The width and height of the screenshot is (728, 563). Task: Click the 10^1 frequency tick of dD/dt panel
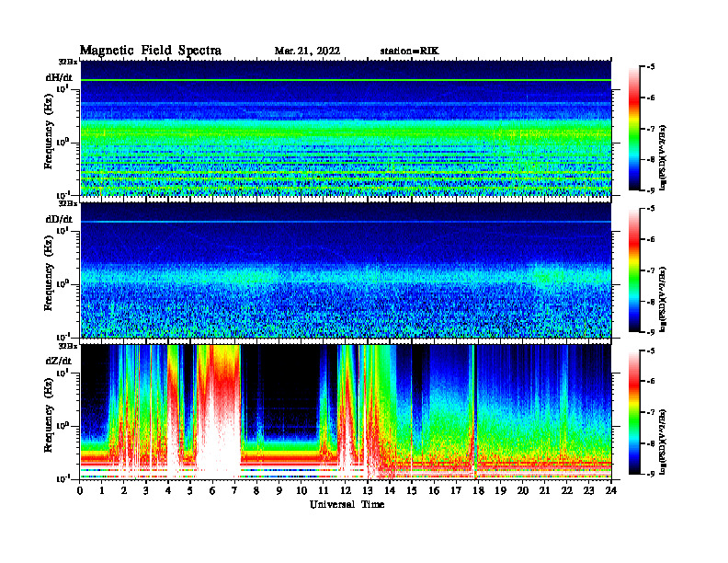pyautogui.click(x=63, y=231)
